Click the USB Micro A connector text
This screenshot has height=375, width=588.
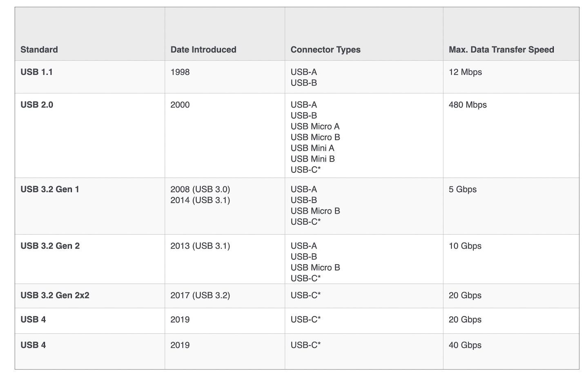point(315,126)
